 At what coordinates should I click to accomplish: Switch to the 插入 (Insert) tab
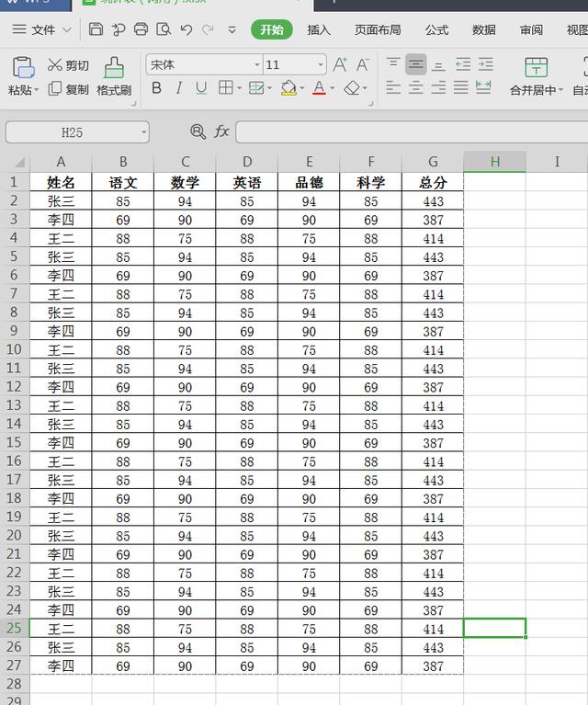click(319, 29)
